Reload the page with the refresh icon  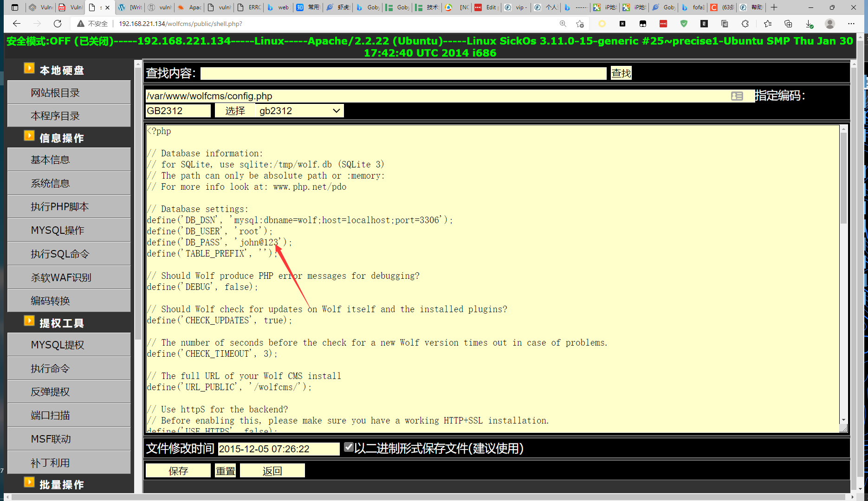click(58, 24)
